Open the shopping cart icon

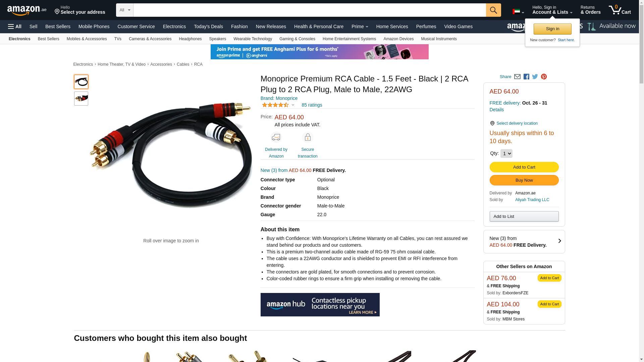(620, 10)
